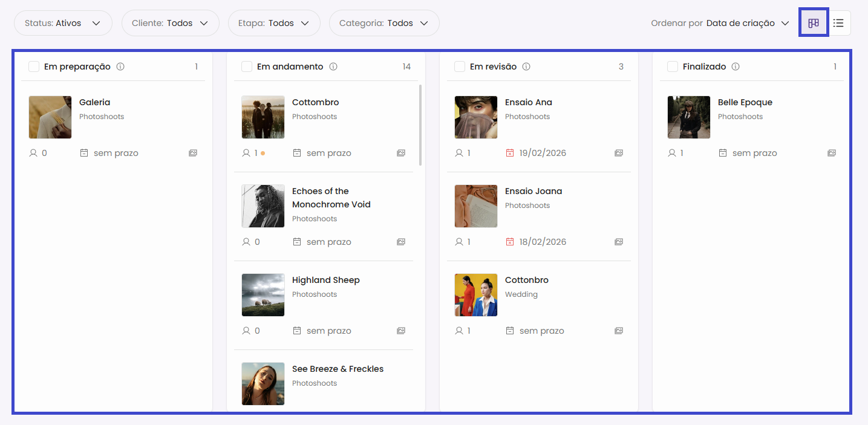This screenshot has height=425, width=868.
Task: Open gallery icon on Galeria card
Action: 193,153
